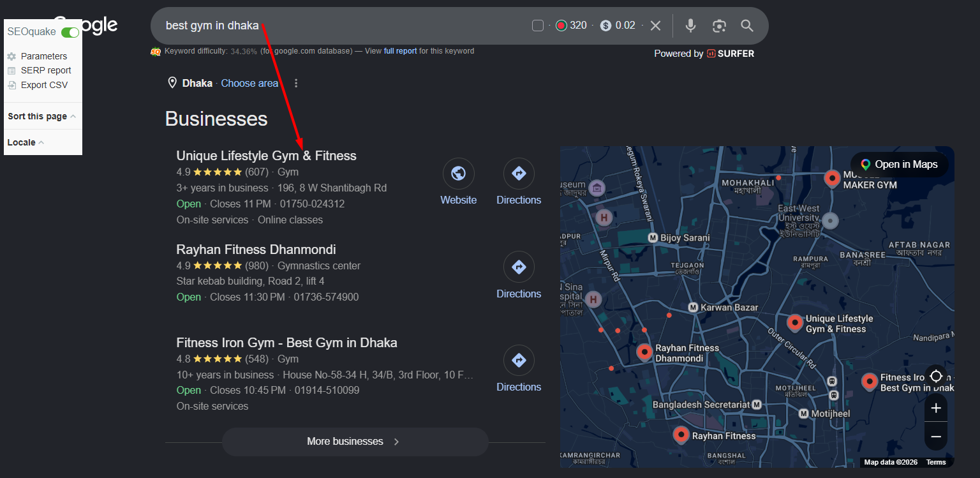Click the phone number 01736-574900
This screenshot has height=478, width=980.
326,297
